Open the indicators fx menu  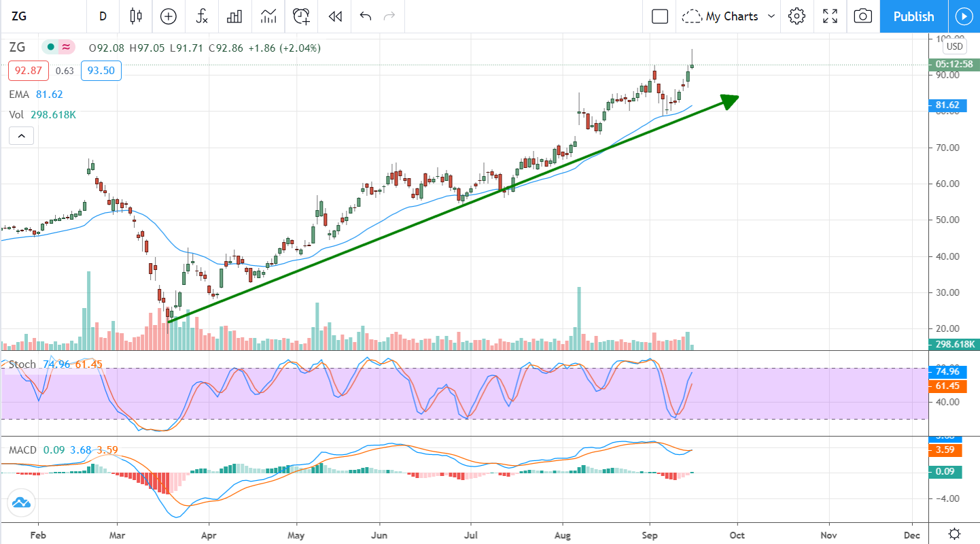tap(202, 16)
